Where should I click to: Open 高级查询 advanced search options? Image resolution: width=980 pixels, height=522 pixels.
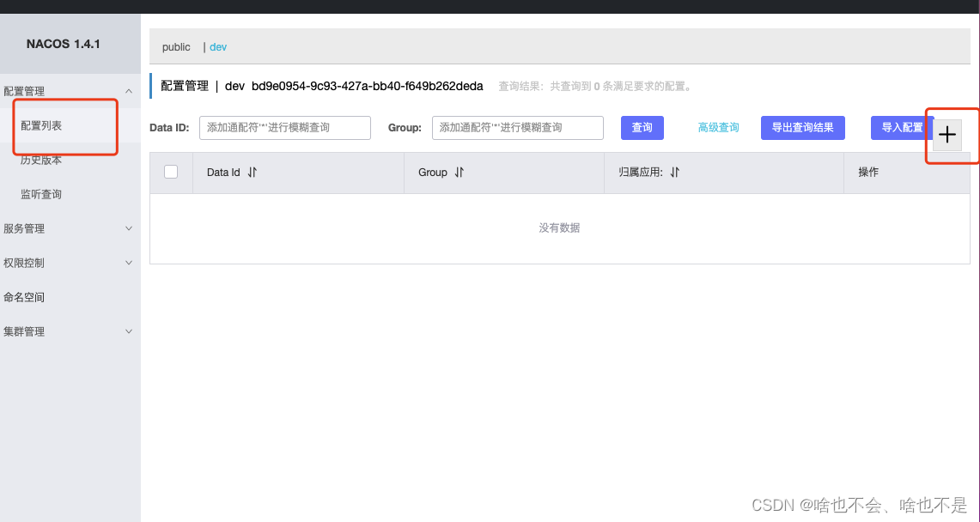[x=718, y=127]
